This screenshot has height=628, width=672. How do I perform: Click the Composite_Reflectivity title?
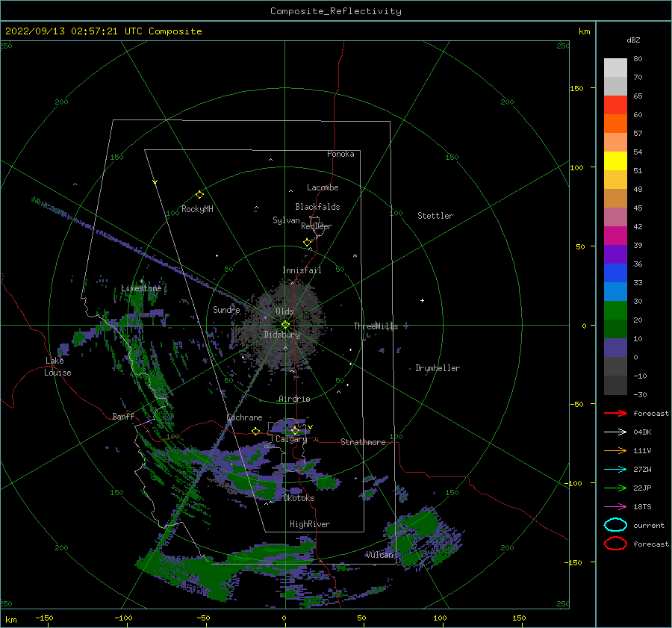(x=336, y=11)
